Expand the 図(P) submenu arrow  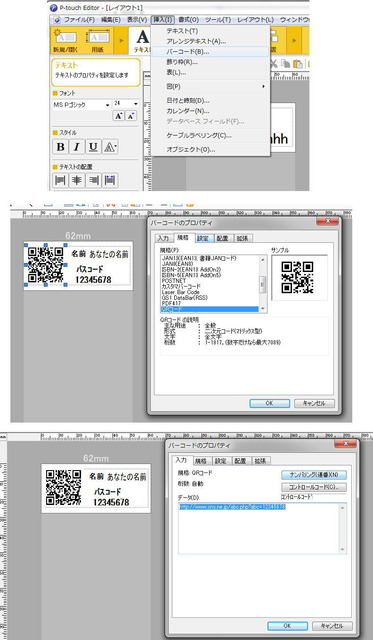pyautogui.click(x=263, y=86)
